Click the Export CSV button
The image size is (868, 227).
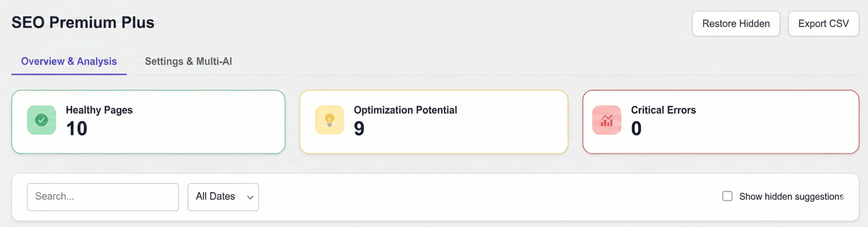pos(823,24)
